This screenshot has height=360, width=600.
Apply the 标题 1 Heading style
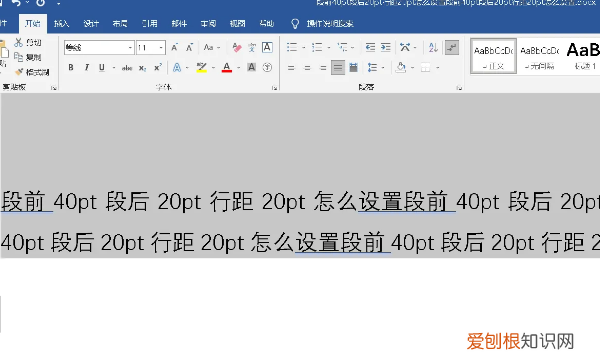click(x=582, y=56)
